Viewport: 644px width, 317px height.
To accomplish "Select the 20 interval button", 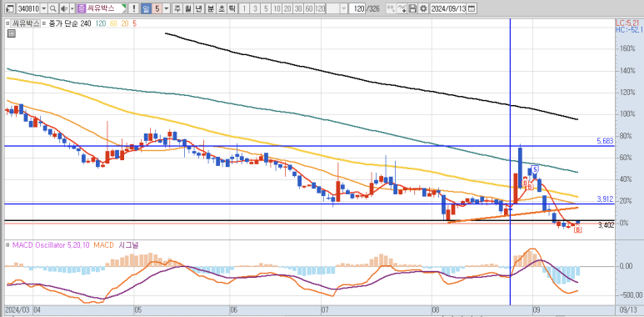I will (x=287, y=8).
